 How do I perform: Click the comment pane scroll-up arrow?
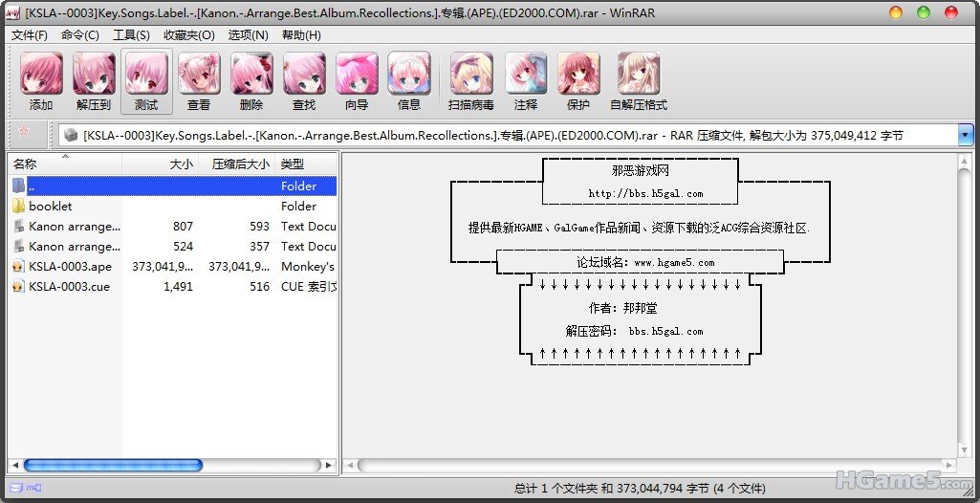[x=963, y=162]
